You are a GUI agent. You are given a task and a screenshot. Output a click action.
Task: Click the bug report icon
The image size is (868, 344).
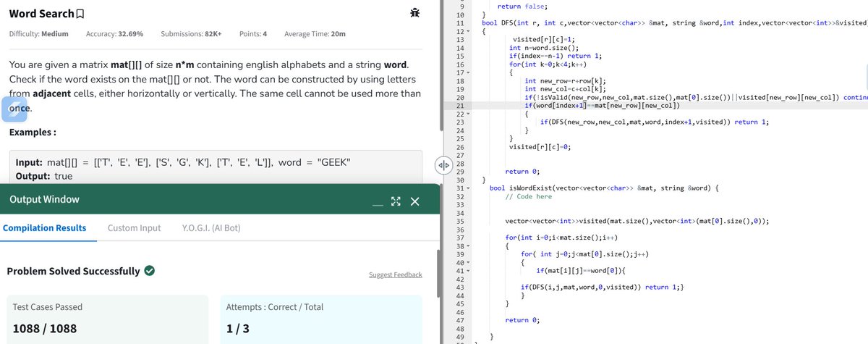(x=414, y=13)
